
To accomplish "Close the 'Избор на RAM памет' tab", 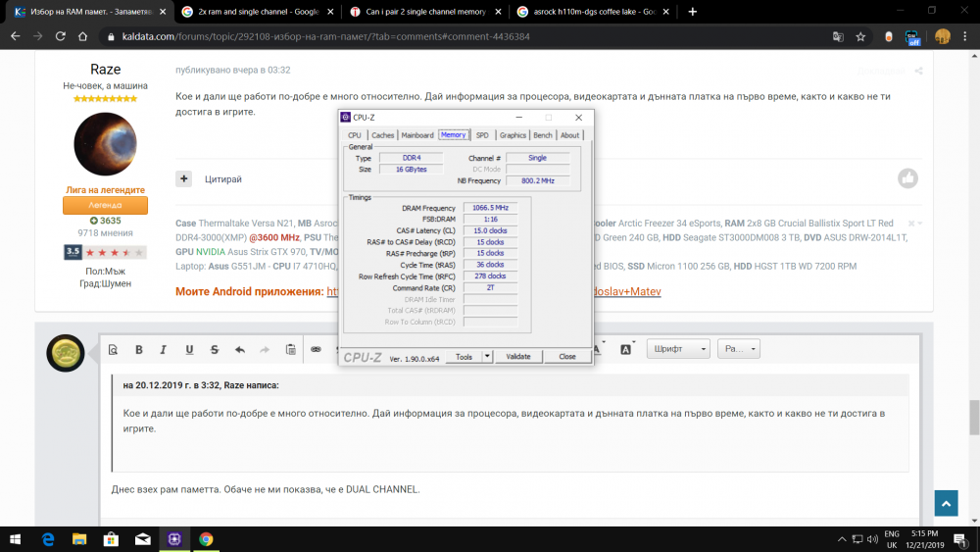I will coord(163,11).
